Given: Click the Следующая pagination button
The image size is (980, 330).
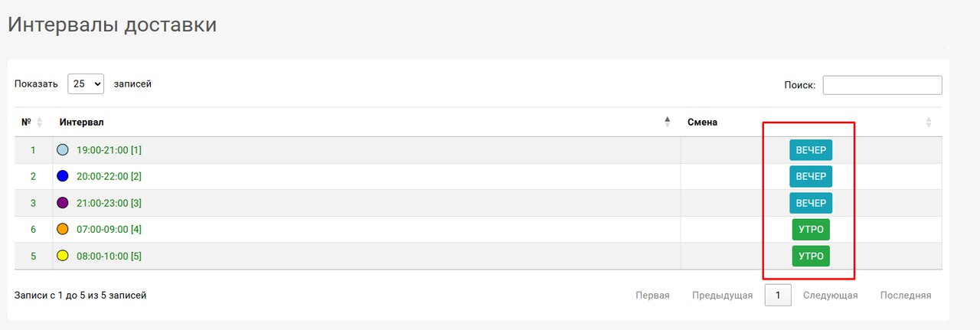Looking at the screenshot, I should point(830,296).
